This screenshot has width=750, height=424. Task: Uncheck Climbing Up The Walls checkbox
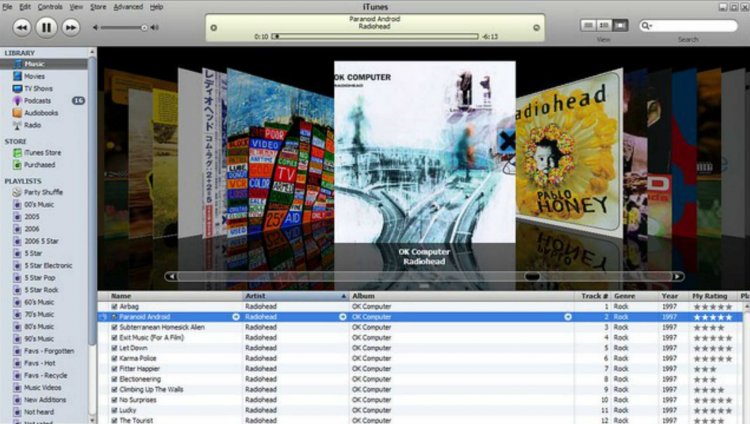(x=114, y=390)
